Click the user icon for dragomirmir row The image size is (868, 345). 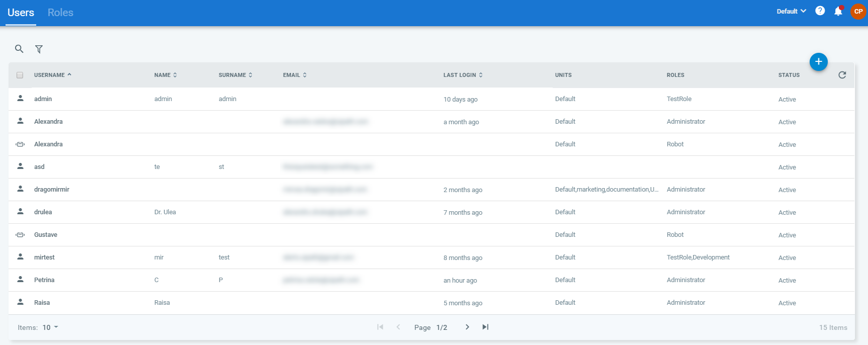point(20,189)
